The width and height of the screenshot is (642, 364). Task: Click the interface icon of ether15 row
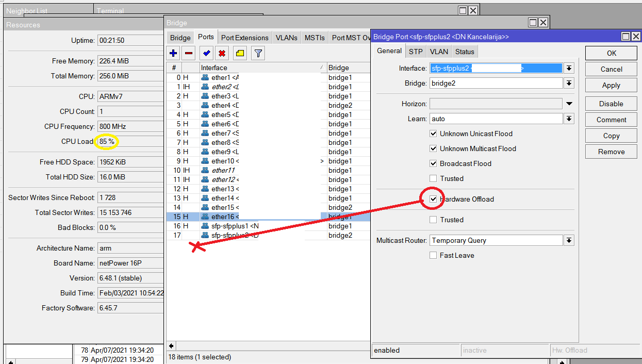pyautogui.click(x=205, y=207)
